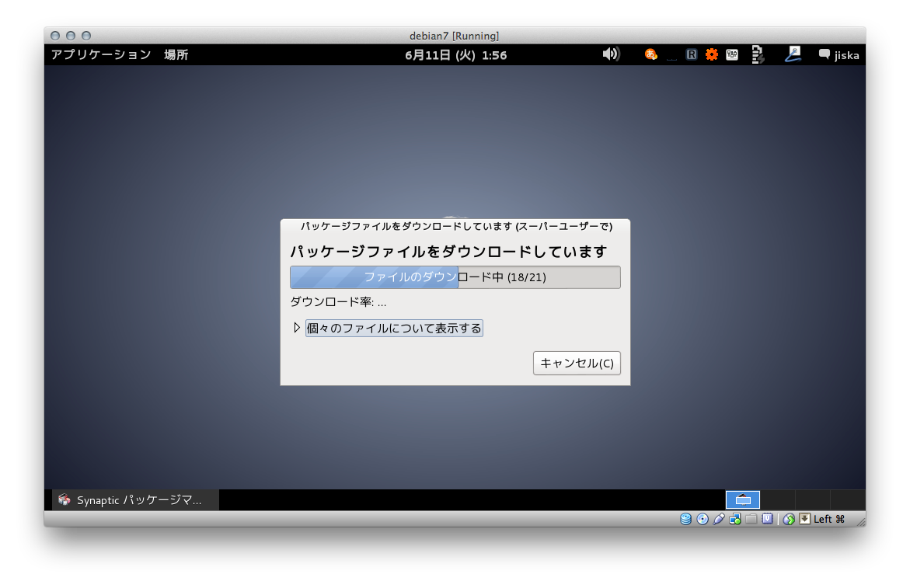Click the R tray icon in the top panel
Viewport: 910px width, 588px height.
click(x=691, y=54)
